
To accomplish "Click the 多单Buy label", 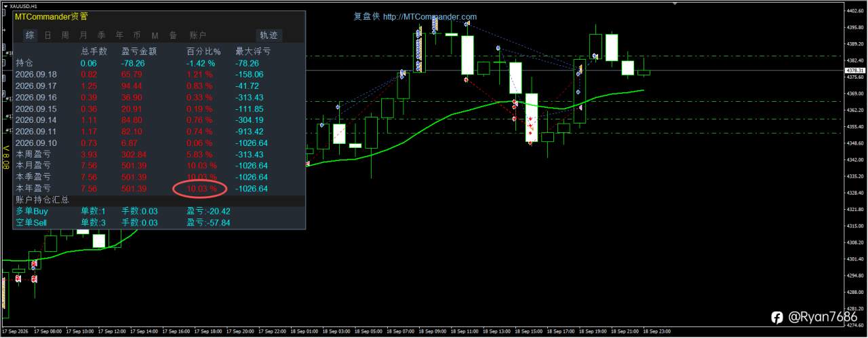I will (31, 211).
